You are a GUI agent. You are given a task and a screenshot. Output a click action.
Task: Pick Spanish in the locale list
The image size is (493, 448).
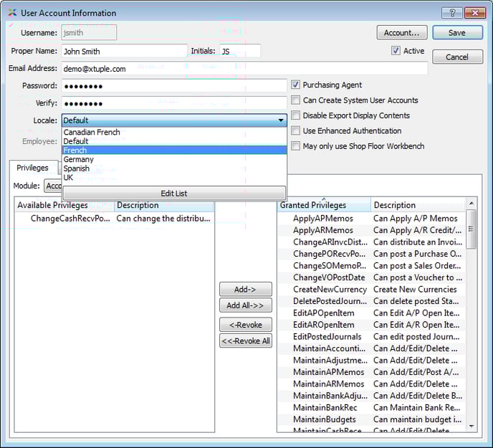(x=77, y=168)
